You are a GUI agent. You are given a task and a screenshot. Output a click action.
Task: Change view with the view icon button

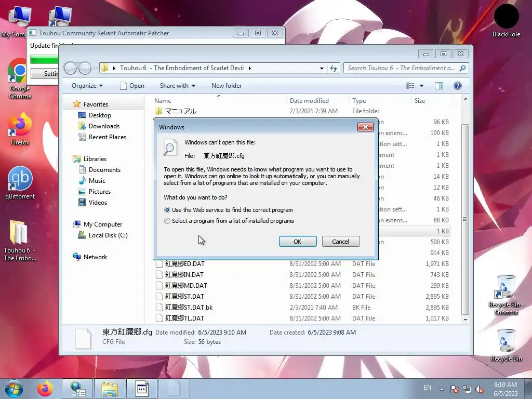410,86
